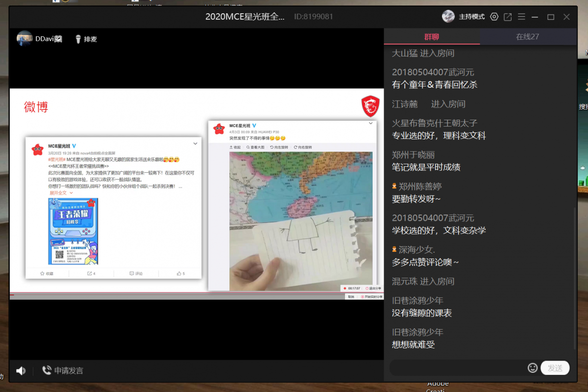588x392 pixels.
Task: Click the 00:17:07 recording timer
Action: 352,288
